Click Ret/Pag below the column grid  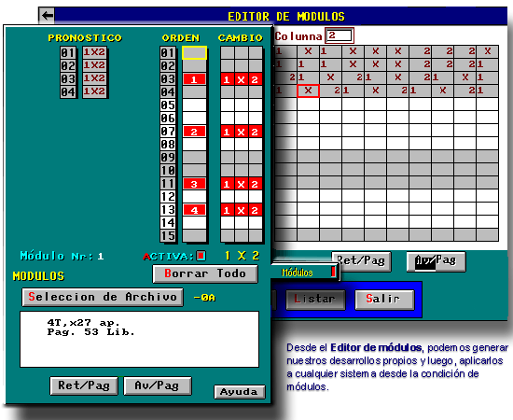pyautogui.click(x=362, y=261)
